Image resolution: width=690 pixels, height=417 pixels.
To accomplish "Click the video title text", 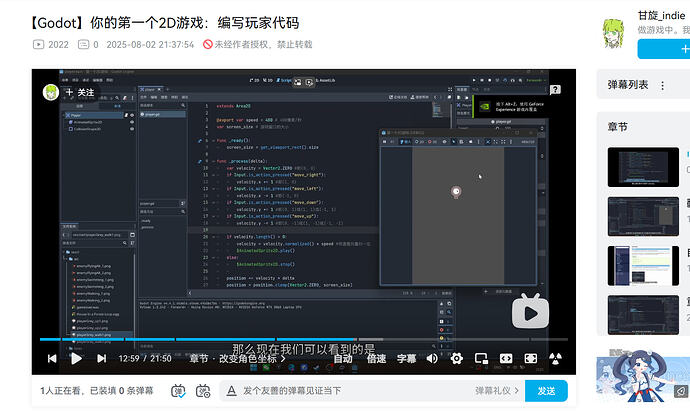I will point(164,23).
